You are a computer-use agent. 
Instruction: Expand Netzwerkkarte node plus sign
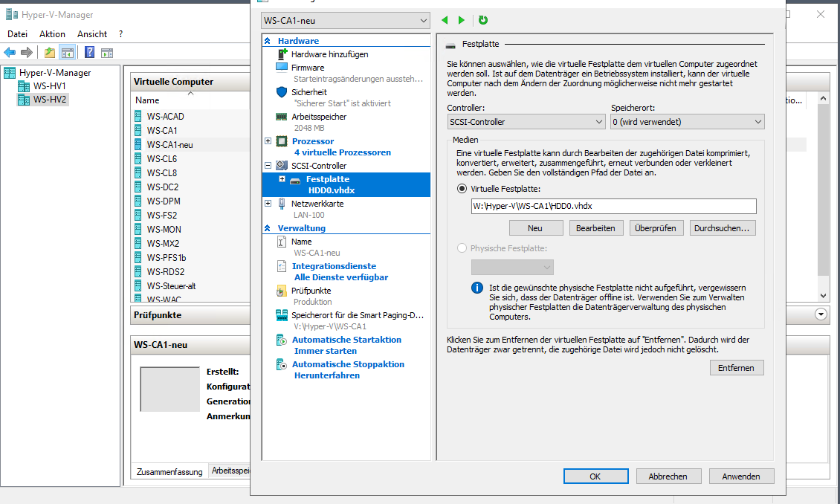pyautogui.click(x=268, y=203)
